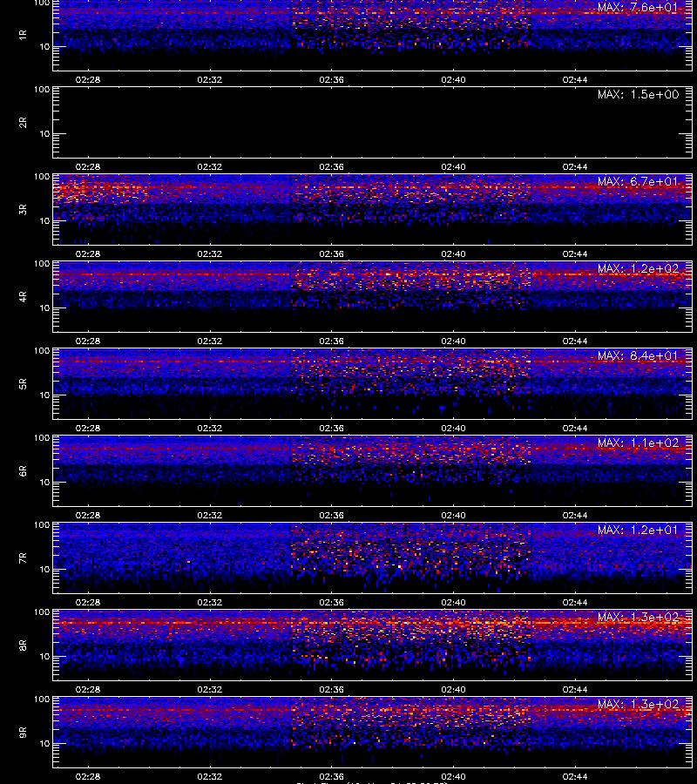Click the 10 y-axis value of 9R panel
The image size is (697, 784).
pos(44,744)
